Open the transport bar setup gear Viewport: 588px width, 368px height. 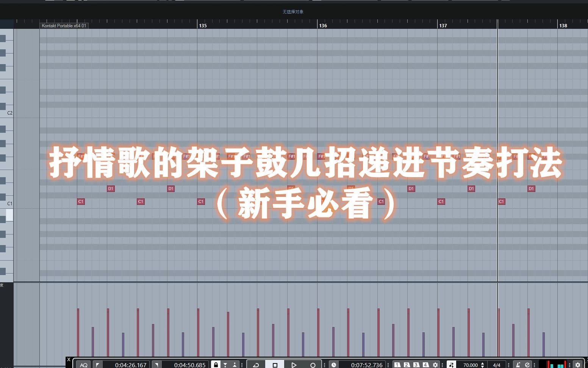[x=578, y=365]
